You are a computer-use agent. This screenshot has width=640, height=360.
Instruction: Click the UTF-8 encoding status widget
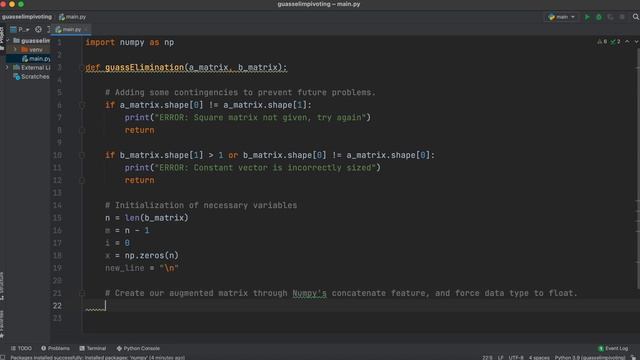pyautogui.click(x=516, y=358)
